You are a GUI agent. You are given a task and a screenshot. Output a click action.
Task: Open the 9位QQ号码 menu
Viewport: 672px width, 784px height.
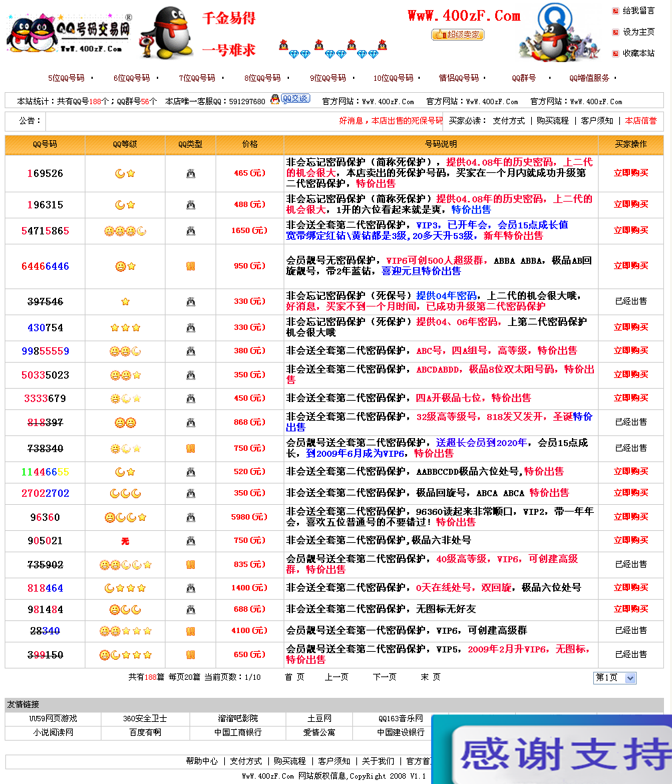328,78
